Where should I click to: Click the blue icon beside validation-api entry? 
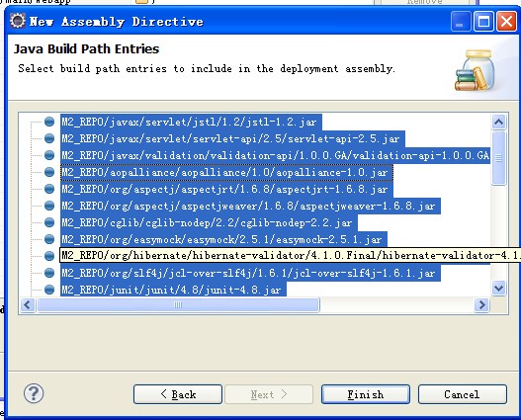[49, 155]
